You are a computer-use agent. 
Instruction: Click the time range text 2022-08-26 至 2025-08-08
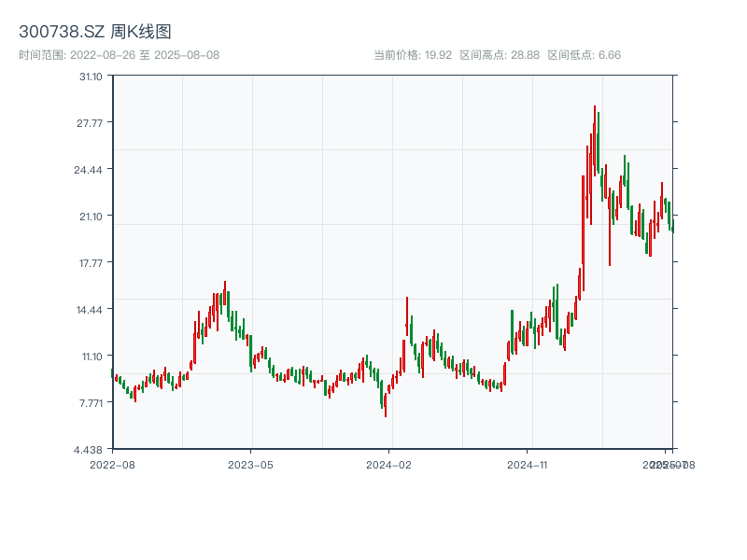[120, 55]
